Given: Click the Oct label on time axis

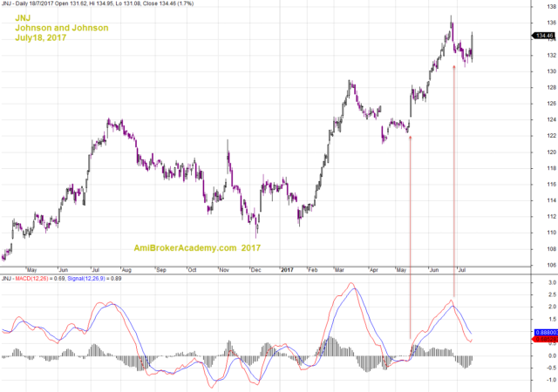Looking at the screenshot, I should pos(192,270).
